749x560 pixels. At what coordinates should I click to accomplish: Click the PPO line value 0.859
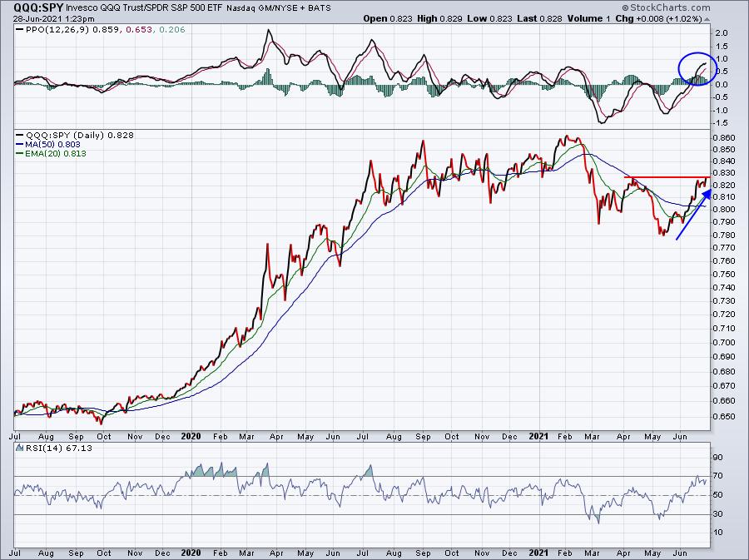(106, 30)
